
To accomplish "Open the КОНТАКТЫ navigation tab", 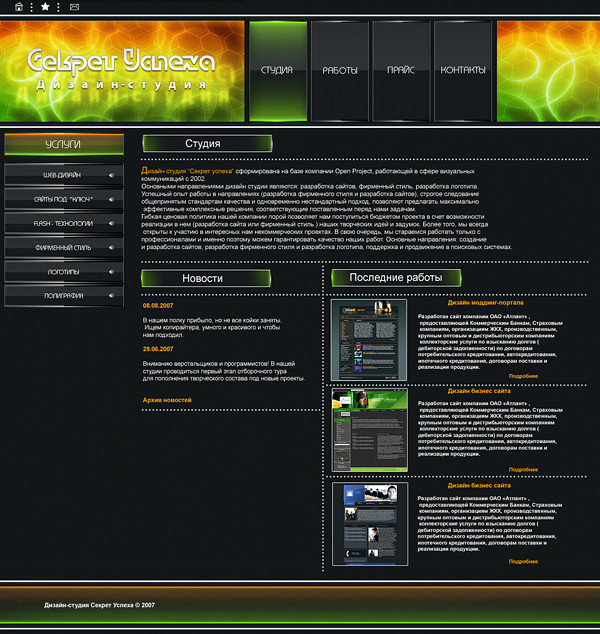I will (463, 71).
